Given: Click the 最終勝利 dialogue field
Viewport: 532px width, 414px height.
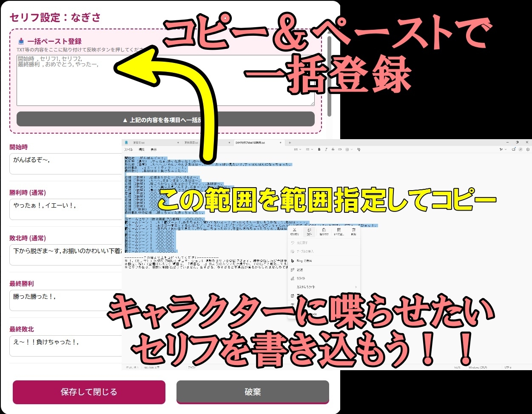Looking at the screenshot, I should tap(66, 300).
